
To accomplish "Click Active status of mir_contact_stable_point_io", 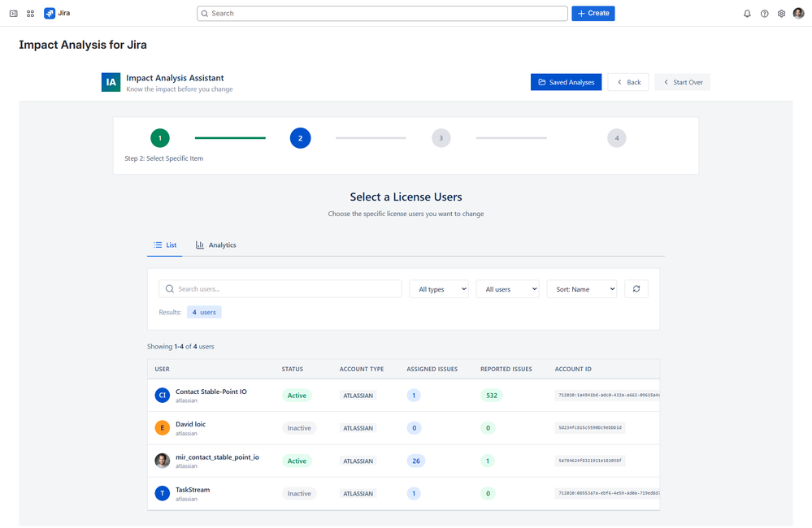I will [297, 461].
